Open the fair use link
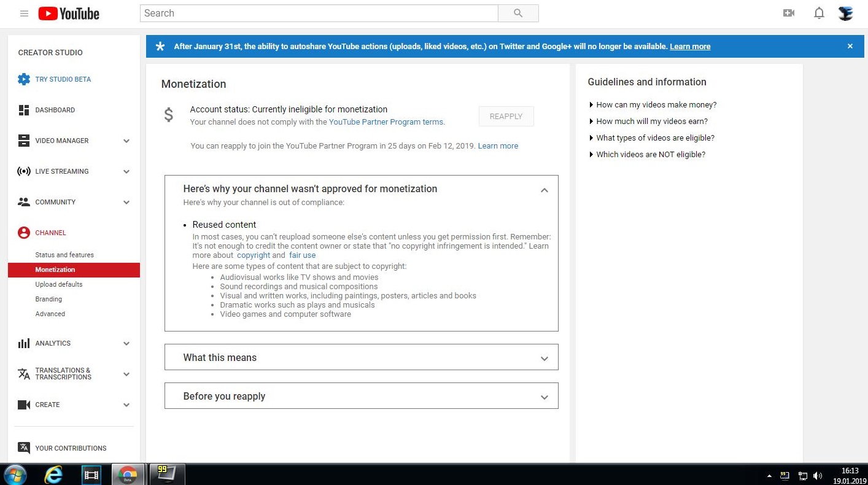868x485 pixels. (x=302, y=255)
